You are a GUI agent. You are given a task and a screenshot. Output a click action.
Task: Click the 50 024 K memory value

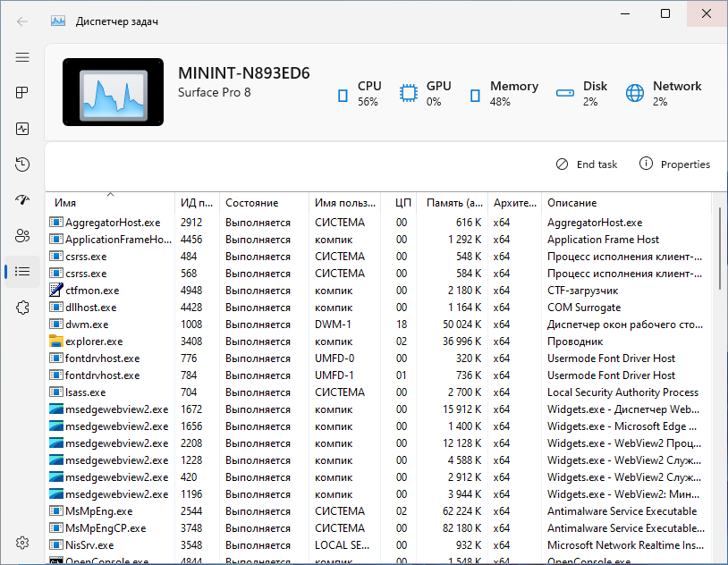click(462, 324)
